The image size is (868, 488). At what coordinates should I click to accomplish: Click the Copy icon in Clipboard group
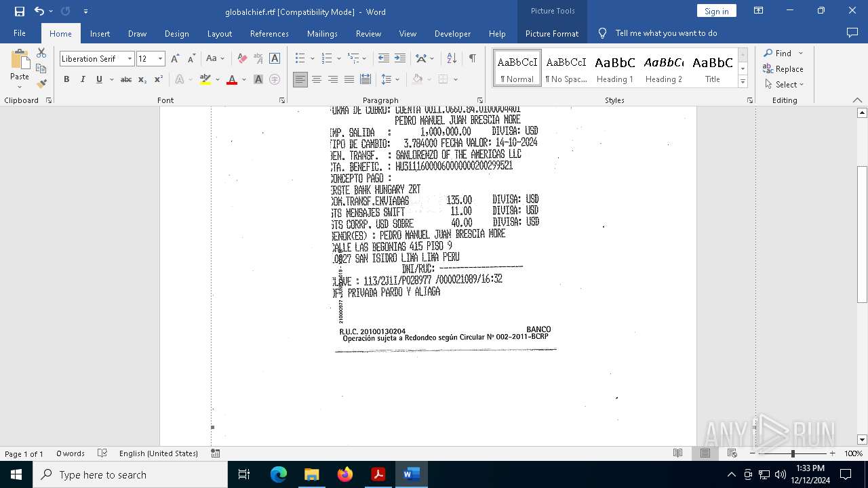[x=41, y=68]
